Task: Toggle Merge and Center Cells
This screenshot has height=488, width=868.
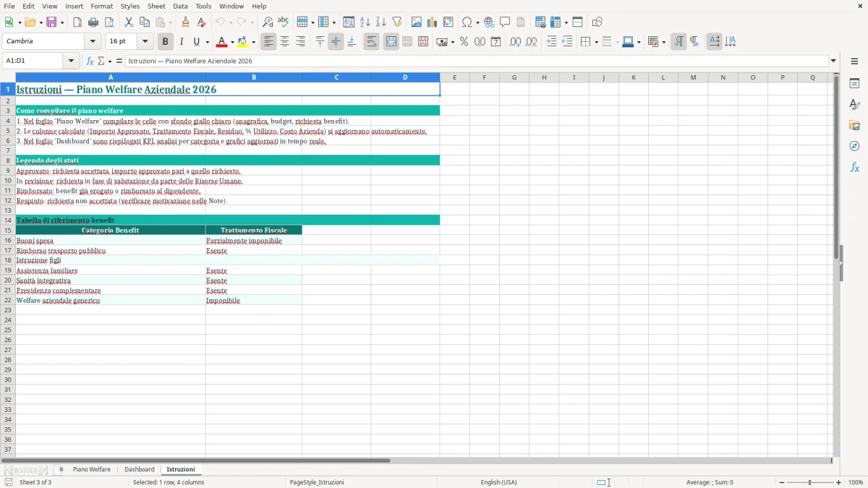Action: tap(391, 42)
